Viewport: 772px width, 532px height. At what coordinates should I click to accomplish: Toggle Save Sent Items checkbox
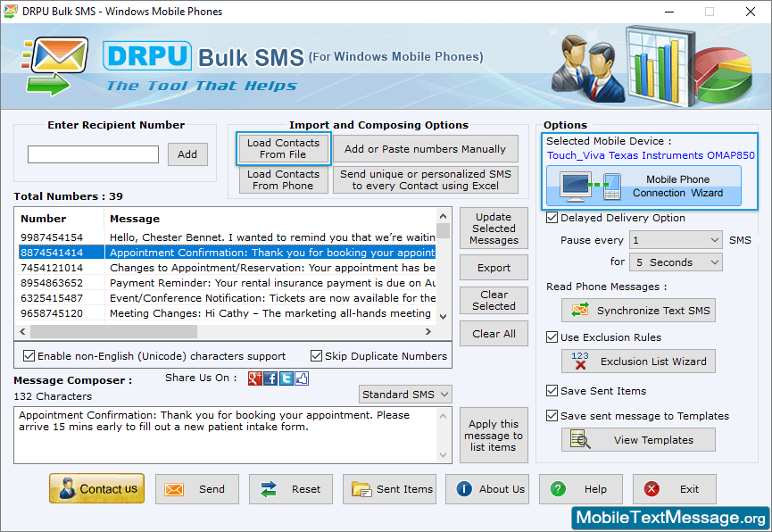click(552, 391)
